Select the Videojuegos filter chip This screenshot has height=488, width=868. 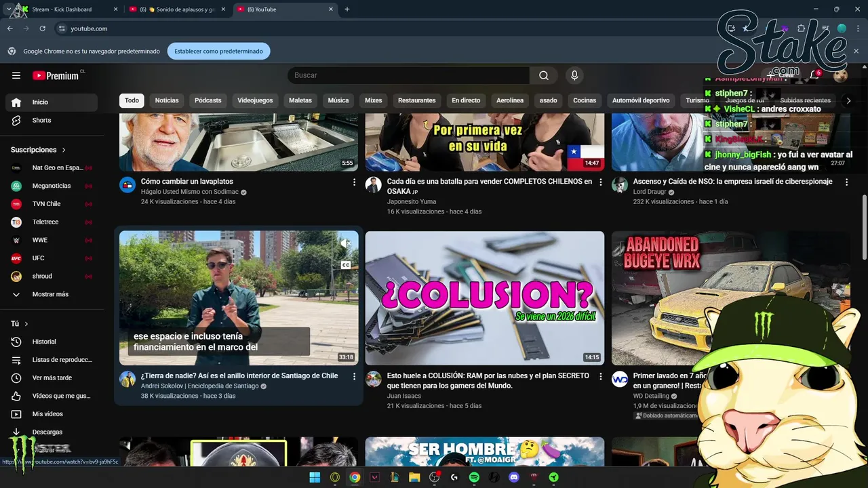point(255,100)
